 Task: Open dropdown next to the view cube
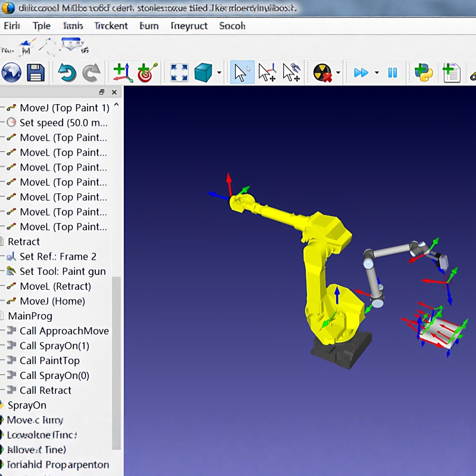click(219, 73)
